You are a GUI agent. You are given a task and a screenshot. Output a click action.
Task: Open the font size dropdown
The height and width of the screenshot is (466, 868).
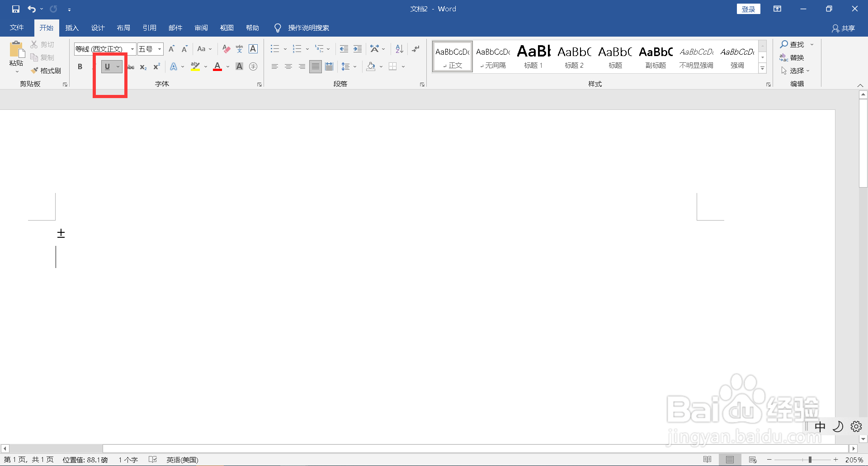tap(160, 49)
